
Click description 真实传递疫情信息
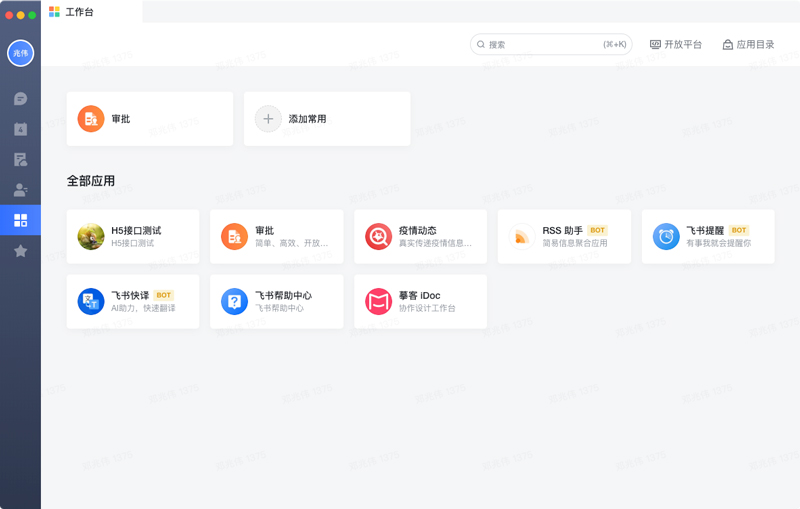(435, 243)
